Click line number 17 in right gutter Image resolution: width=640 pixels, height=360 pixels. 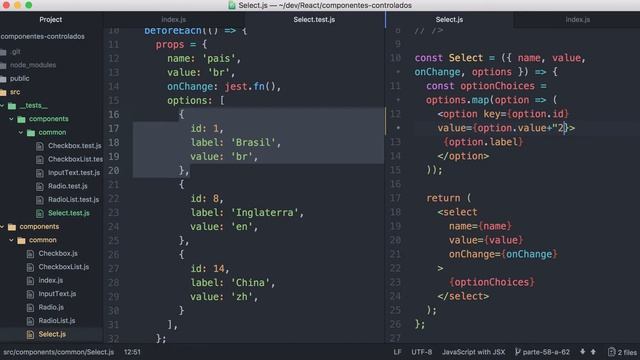(x=395, y=198)
